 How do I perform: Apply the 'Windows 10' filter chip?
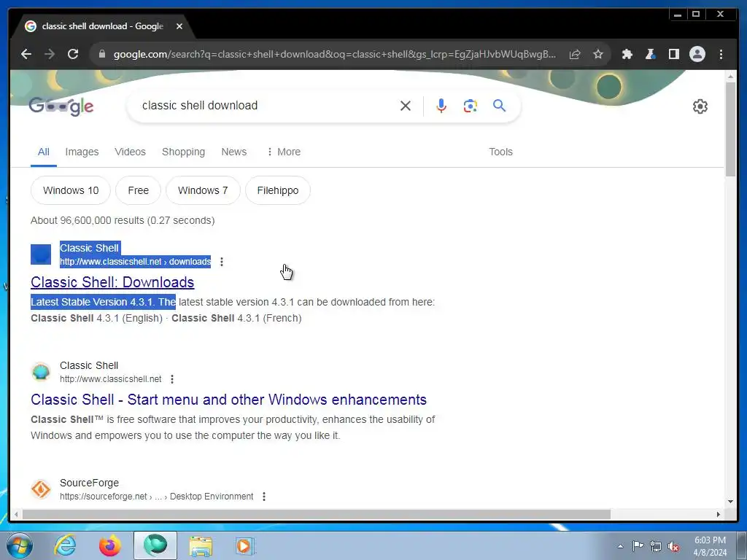[71, 190]
